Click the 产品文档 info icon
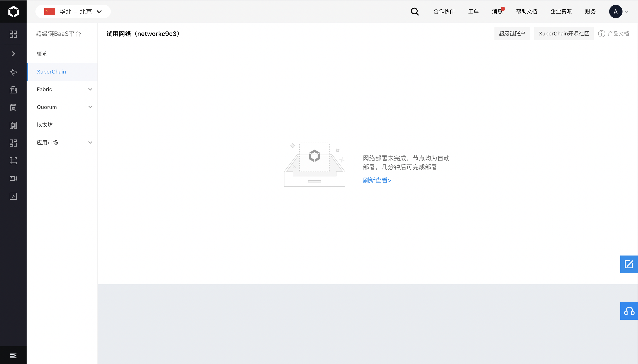 tap(601, 33)
